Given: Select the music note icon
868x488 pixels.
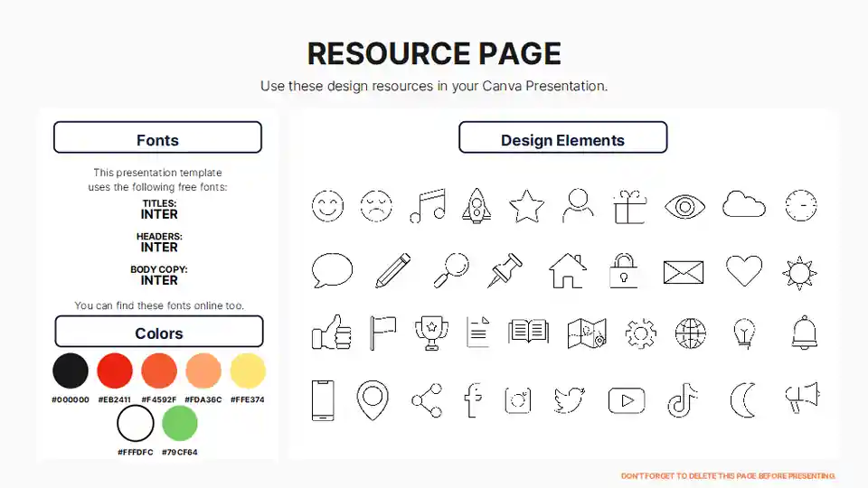Looking at the screenshot, I should [428, 206].
